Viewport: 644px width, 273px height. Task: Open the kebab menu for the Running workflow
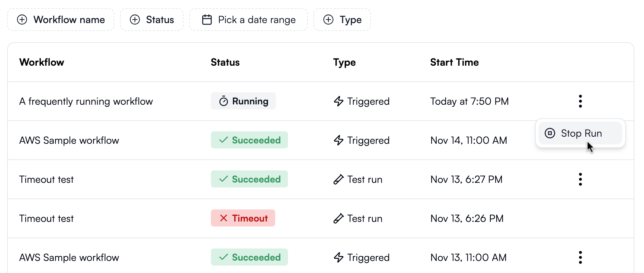(x=580, y=101)
